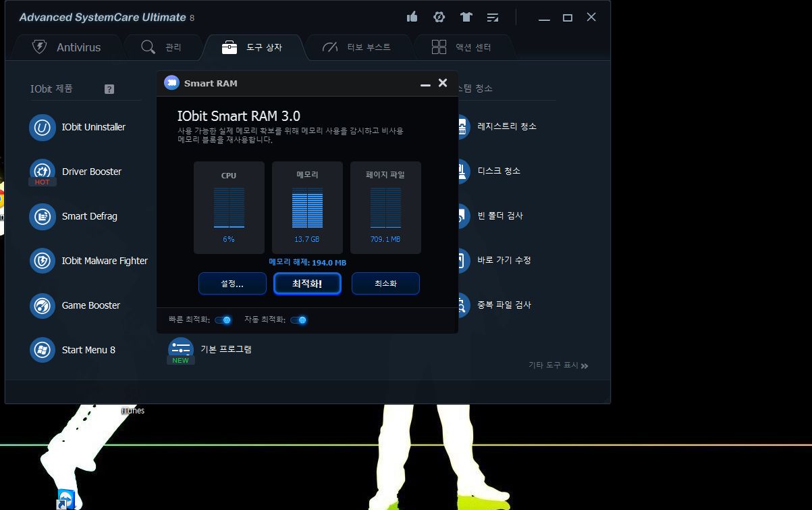Start Game Booster from the sidebar
This screenshot has width=812, height=510.
(43, 305)
